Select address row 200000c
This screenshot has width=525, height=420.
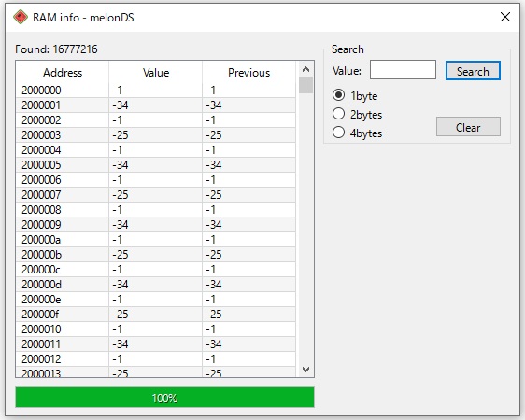coord(156,270)
